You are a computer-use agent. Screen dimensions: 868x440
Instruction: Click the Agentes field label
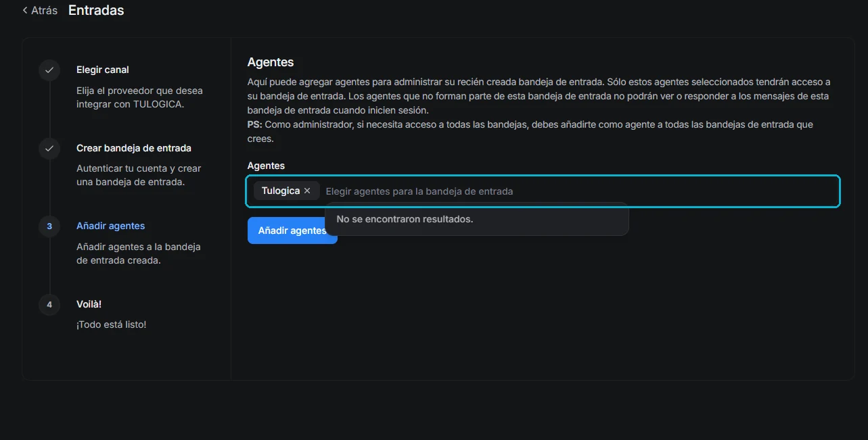click(266, 166)
